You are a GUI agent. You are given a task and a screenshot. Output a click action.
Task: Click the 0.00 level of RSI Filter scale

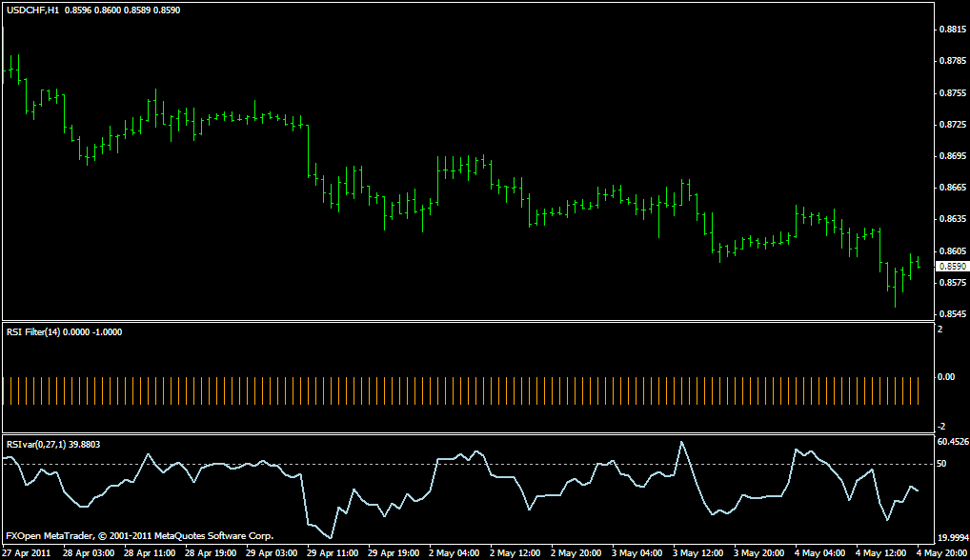946,376
